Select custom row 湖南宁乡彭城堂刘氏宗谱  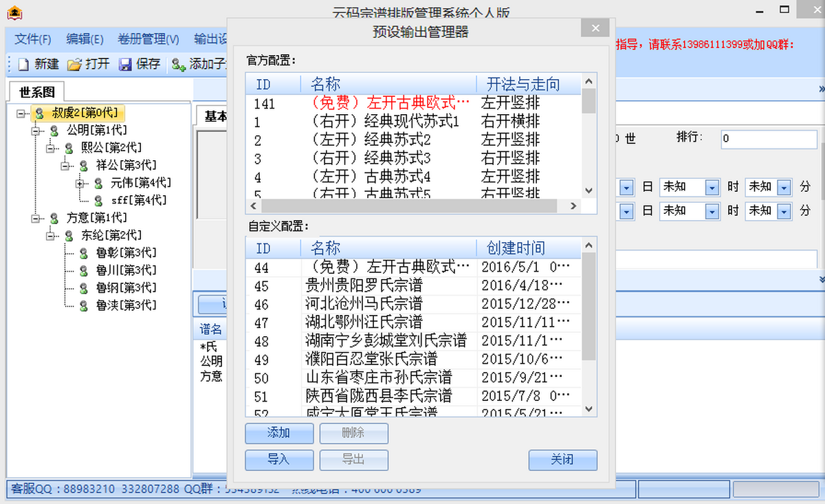(x=413, y=341)
